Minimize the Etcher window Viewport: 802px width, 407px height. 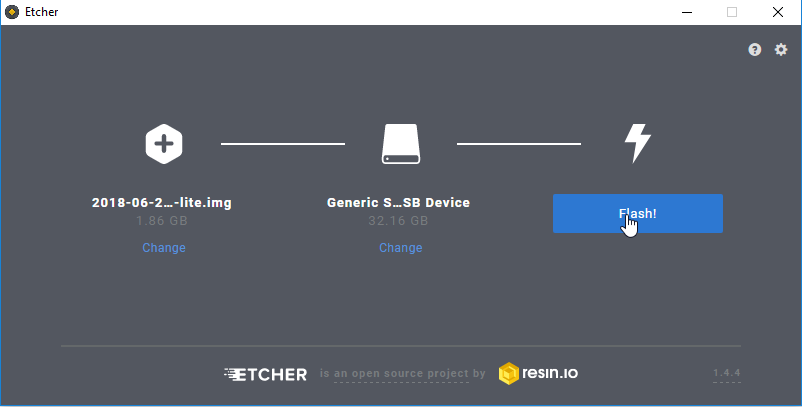click(x=687, y=12)
